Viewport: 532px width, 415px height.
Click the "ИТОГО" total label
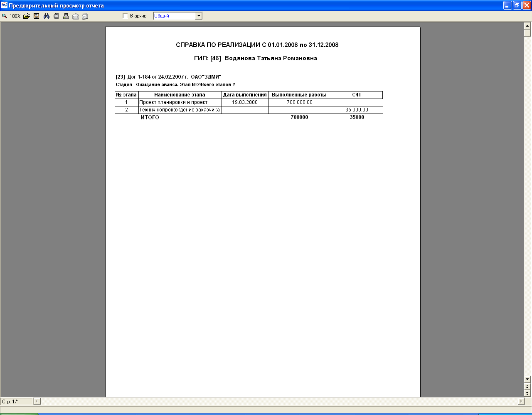pyautogui.click(x=150, y=118)
